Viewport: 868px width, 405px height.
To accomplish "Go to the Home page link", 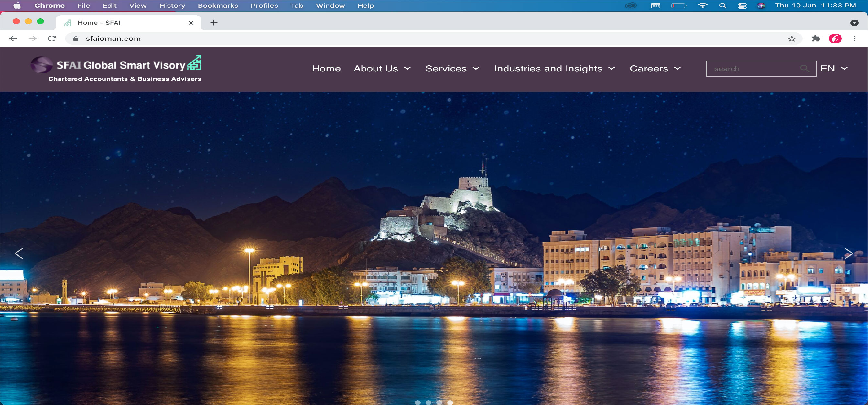I will click(326, 68).
